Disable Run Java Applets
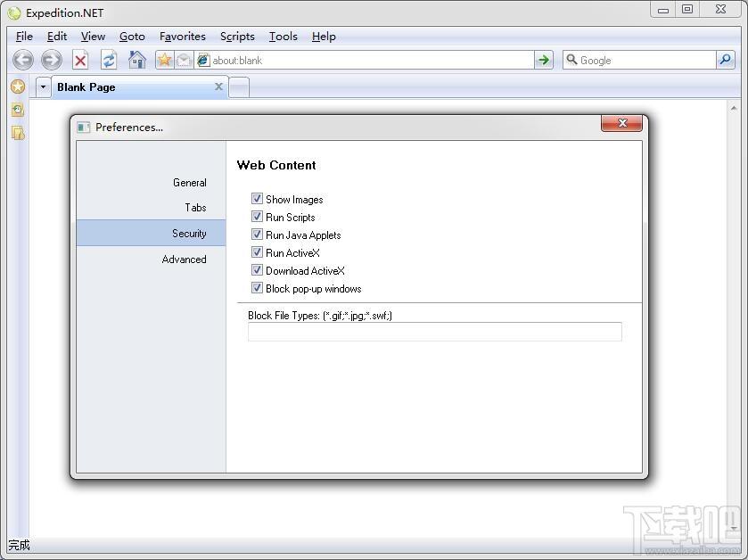The width and height of the screenshot is (748, 560). pos(257,235)
